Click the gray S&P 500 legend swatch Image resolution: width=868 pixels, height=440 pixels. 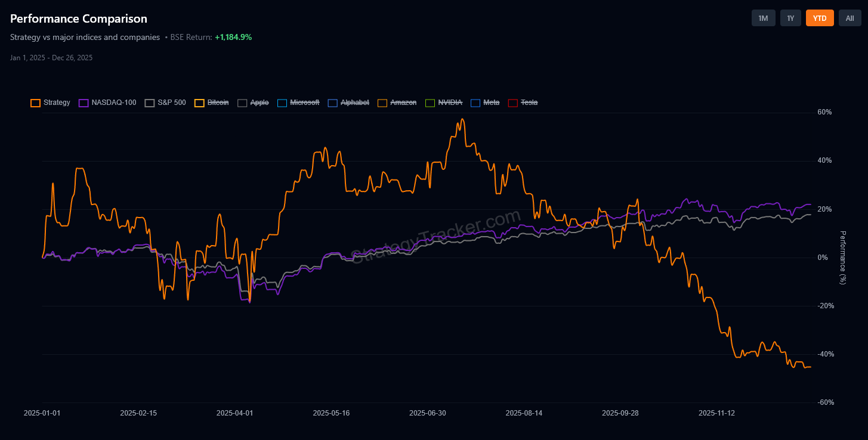click(149, 103)
